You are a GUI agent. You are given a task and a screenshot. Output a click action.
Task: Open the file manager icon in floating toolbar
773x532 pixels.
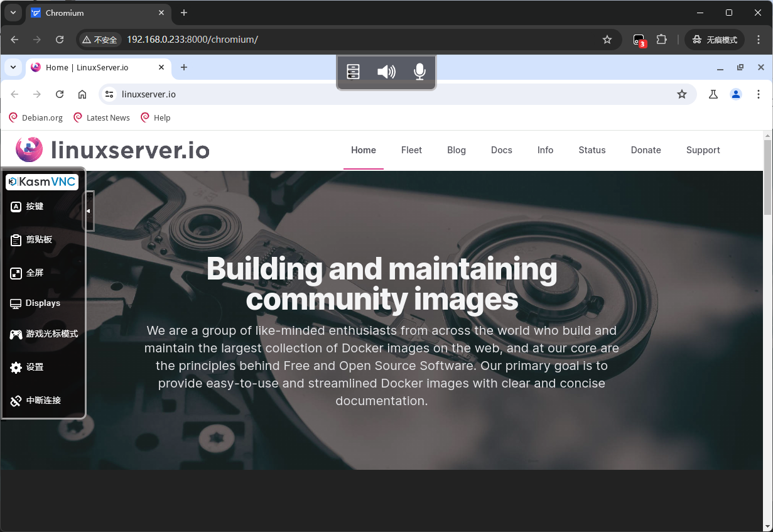click(354, 72)
